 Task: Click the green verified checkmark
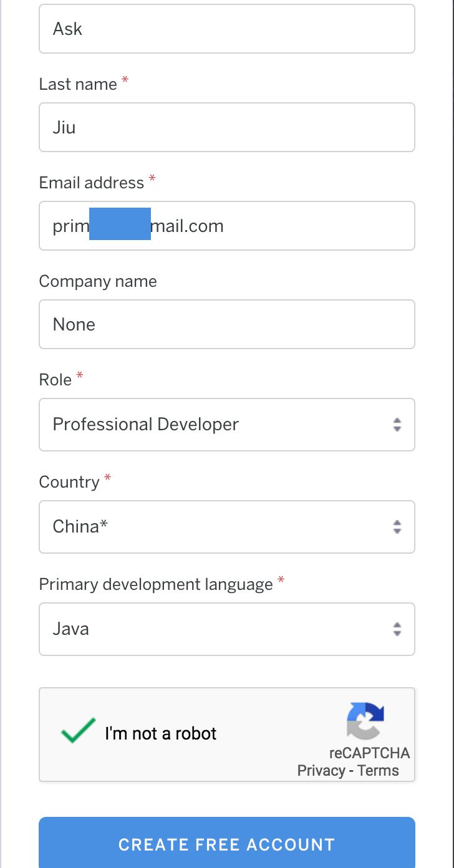coord(79,731)
